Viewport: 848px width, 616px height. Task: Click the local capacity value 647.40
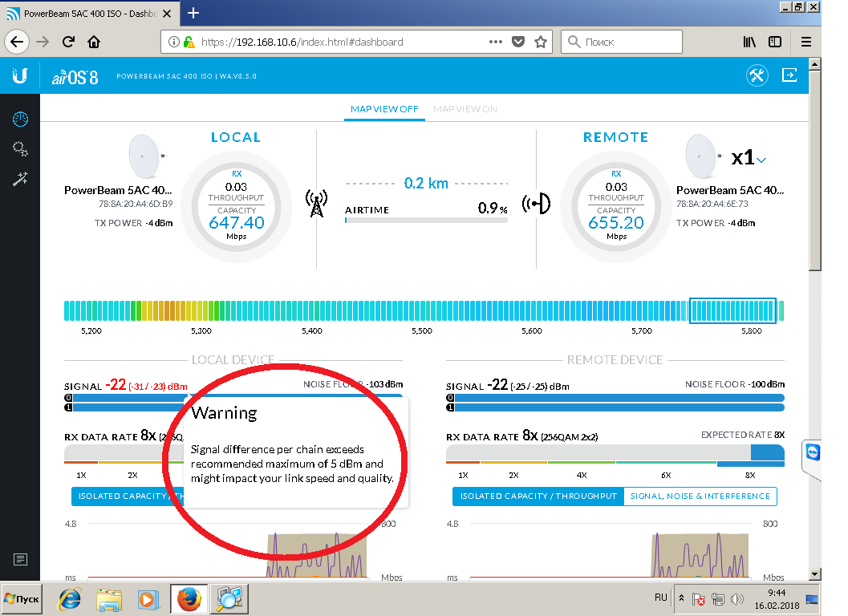coord(237,222)
